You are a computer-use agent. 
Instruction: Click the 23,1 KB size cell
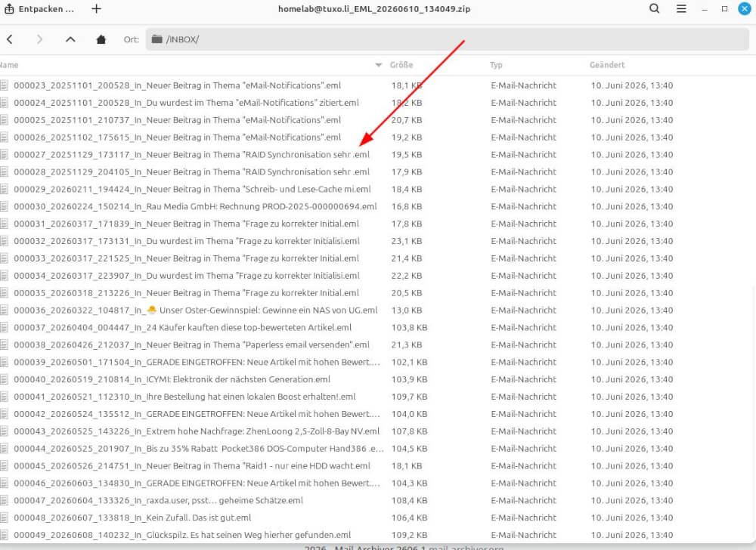click(407, 241)
